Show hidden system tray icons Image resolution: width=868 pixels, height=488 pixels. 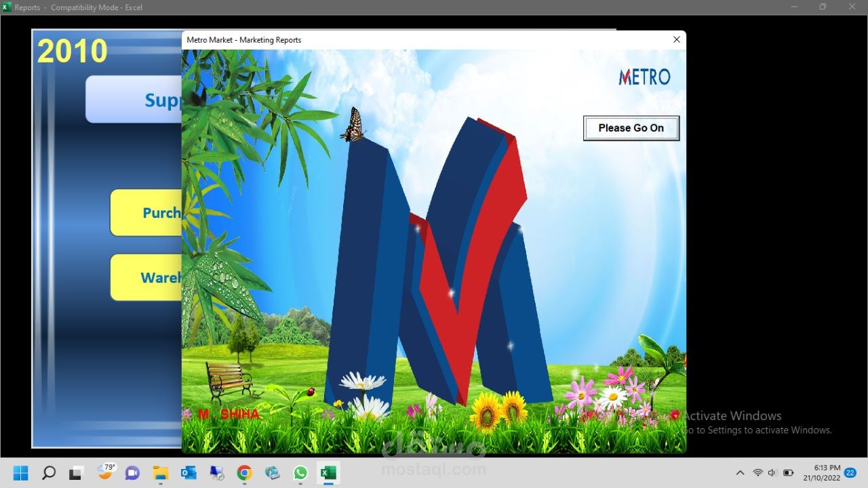tap(739, 472)
